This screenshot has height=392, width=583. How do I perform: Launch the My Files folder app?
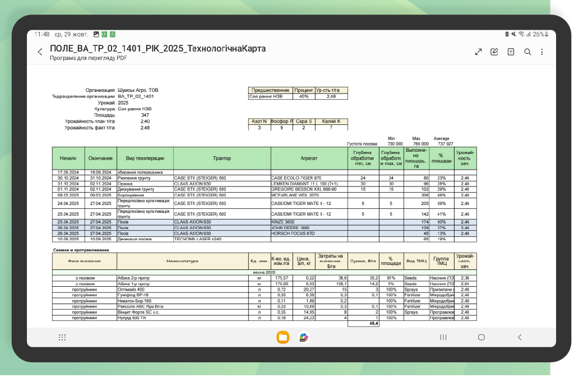283,337
